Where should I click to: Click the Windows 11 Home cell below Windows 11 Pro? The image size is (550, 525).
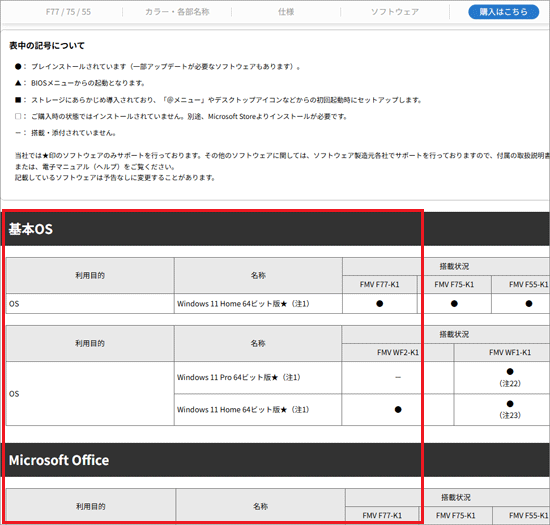tap(258, 410)
